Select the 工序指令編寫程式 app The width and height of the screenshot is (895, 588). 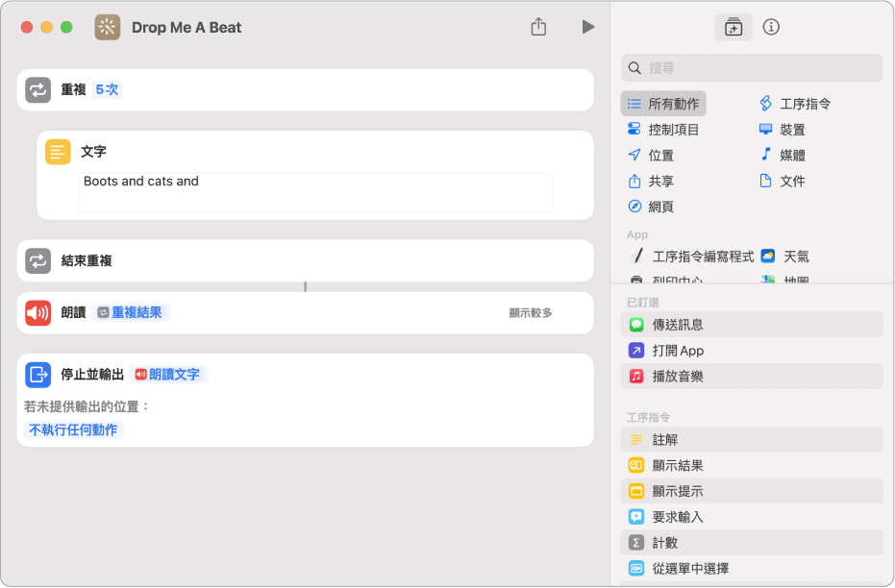coord(692,257)
